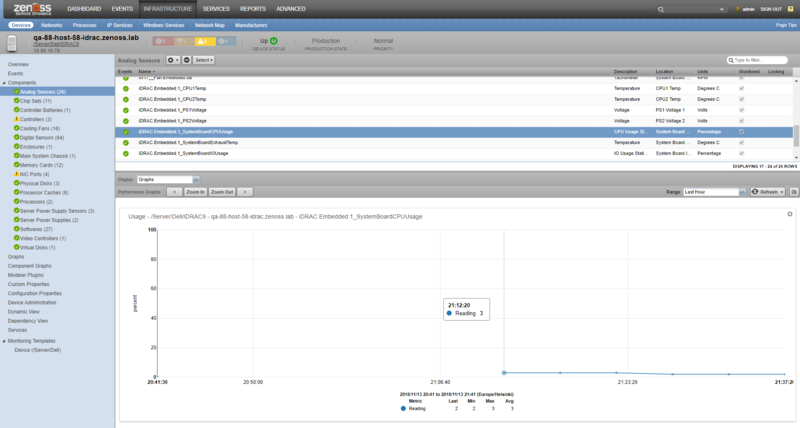Toggle Monitored checkbox for SystemBoardCPUUsage row
The width and height of the screenshot is (800, 428).
coord(742,132)
